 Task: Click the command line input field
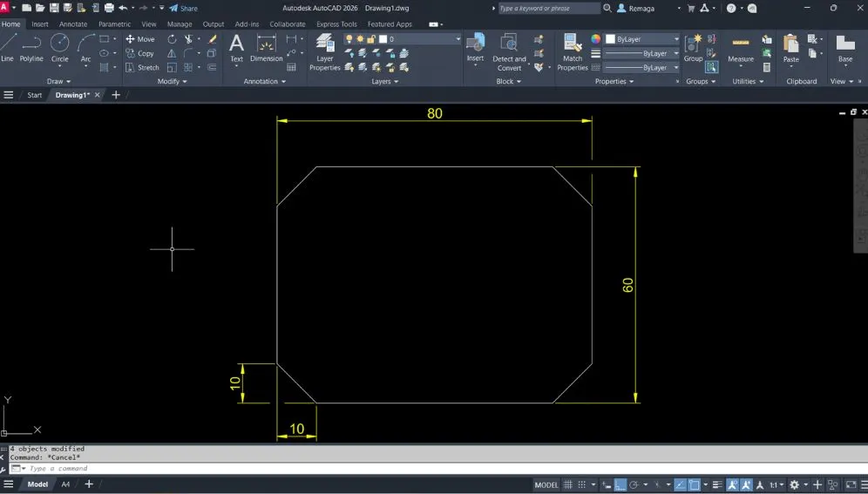[261, 469]
